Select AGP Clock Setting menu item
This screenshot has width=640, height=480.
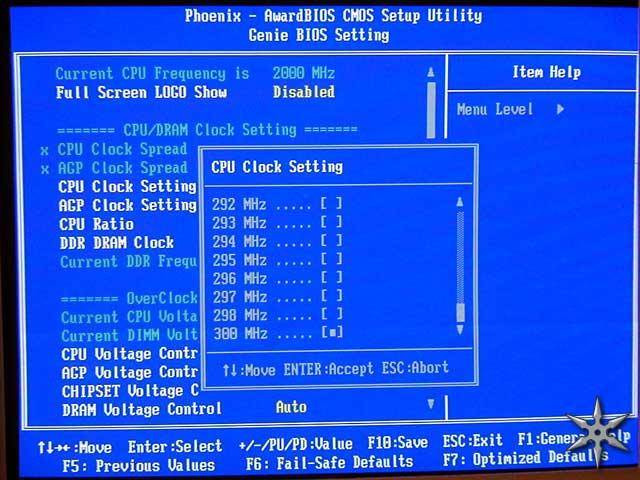tap(128, 205)
